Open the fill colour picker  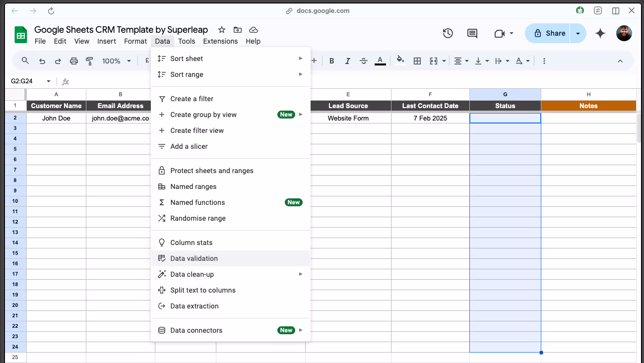(x=401, y=61)
